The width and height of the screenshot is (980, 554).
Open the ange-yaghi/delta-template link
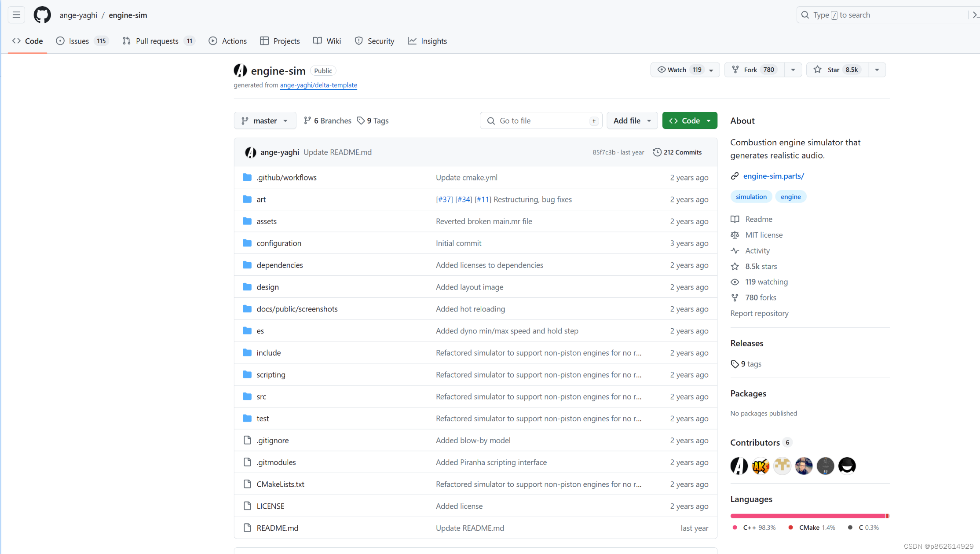pos(318,85)
